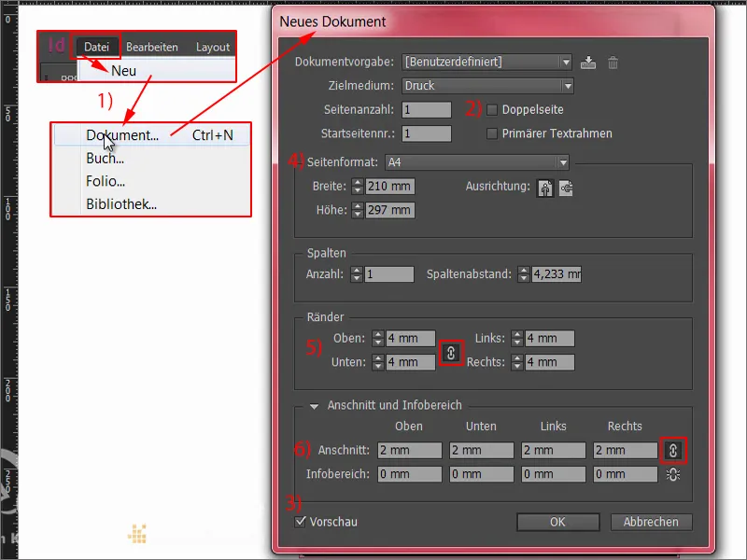Open the Seitenformat A4 dropdown
Screen dimensions: 747x560
click(477, 162)
